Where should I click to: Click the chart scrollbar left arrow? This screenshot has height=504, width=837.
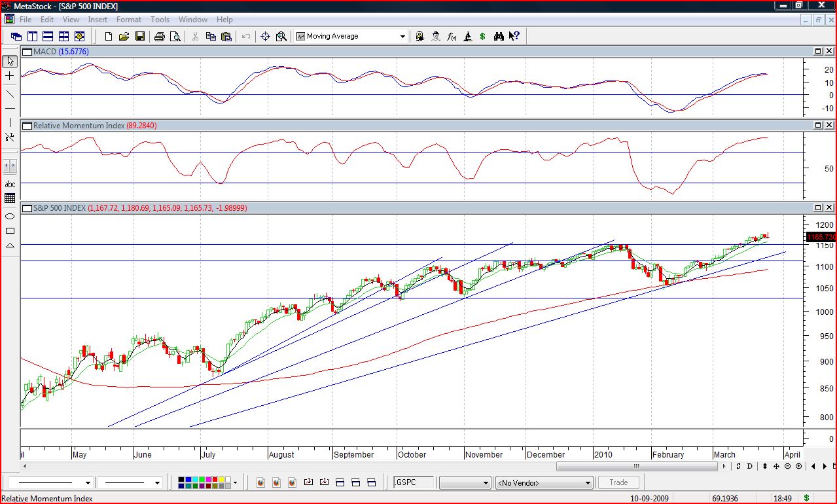tap(26, 466)
